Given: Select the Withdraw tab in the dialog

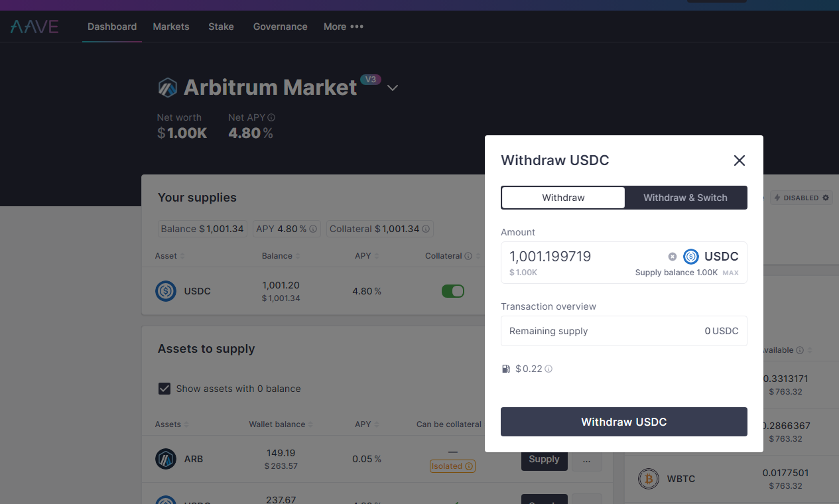Looking at the screenshot, I should 563,198.
